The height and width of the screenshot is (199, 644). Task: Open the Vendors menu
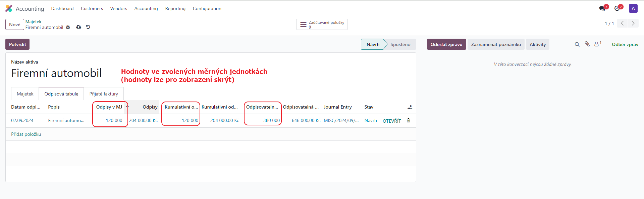[x=119, y=8]
